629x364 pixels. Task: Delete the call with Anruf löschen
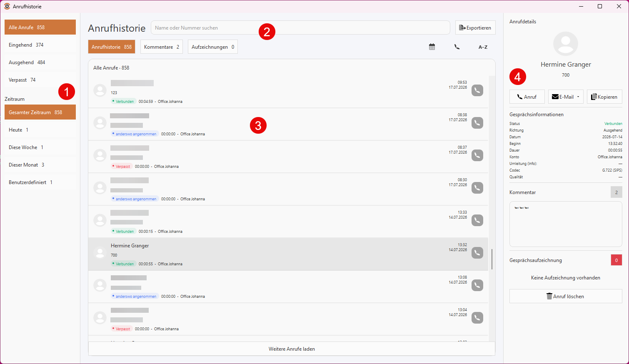(566, 296)
